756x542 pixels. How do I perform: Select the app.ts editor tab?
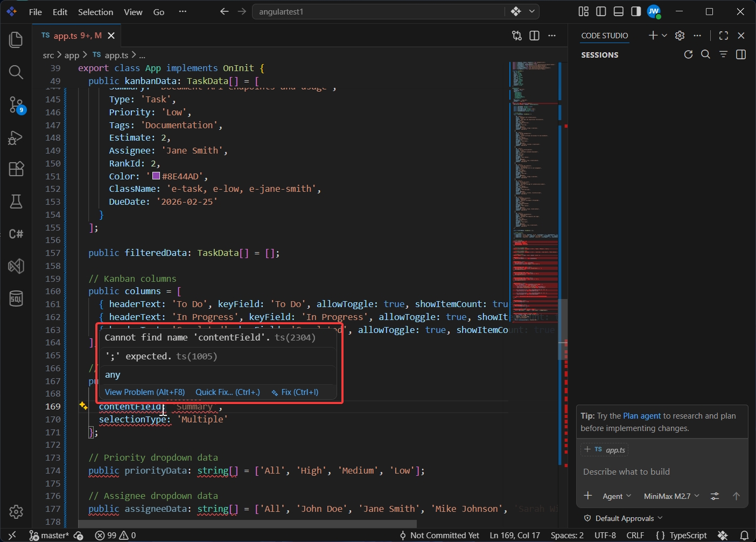coord(78,36)
